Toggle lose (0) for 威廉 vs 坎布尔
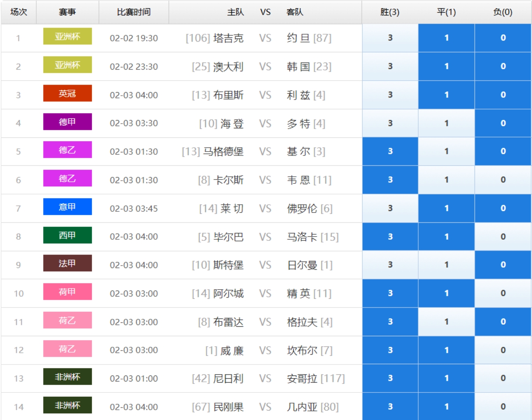Viewport: 532px width, 420px height. click(503, 350)
